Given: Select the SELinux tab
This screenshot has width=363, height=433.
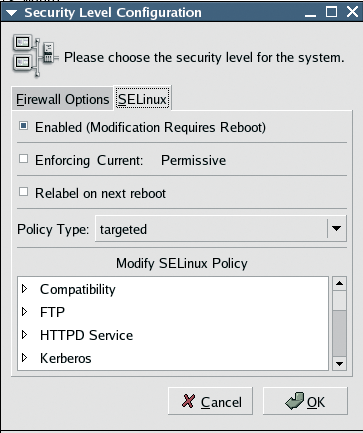Looking at the screenshot, I should point(143,99).
